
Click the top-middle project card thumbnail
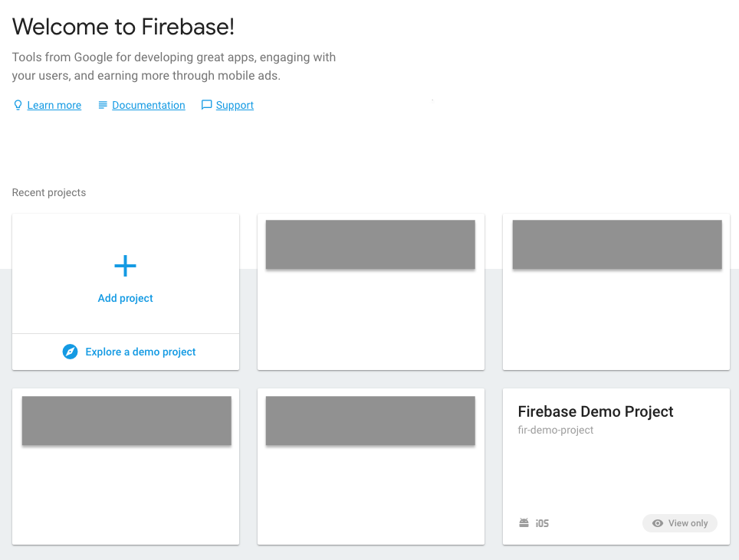[x=370, y=244]
